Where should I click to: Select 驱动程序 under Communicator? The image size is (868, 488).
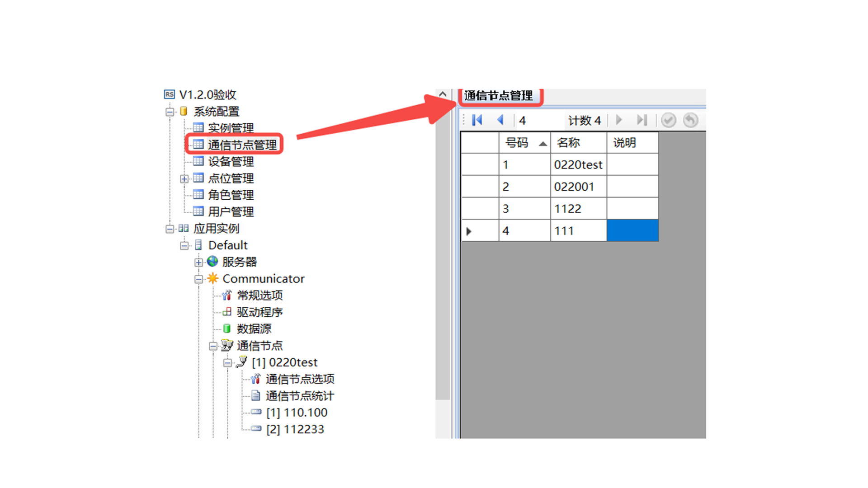pos(260,312)
